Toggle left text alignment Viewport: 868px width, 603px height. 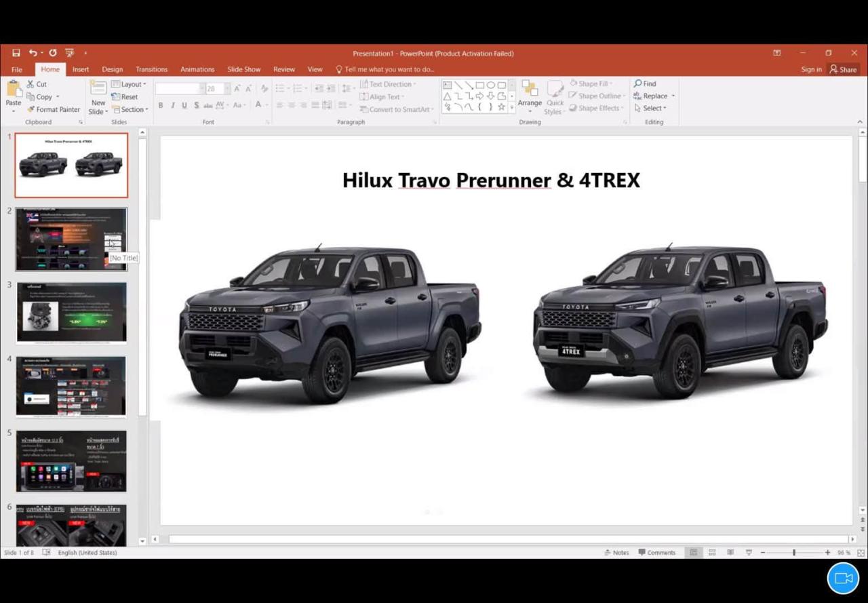pos(279,105)
